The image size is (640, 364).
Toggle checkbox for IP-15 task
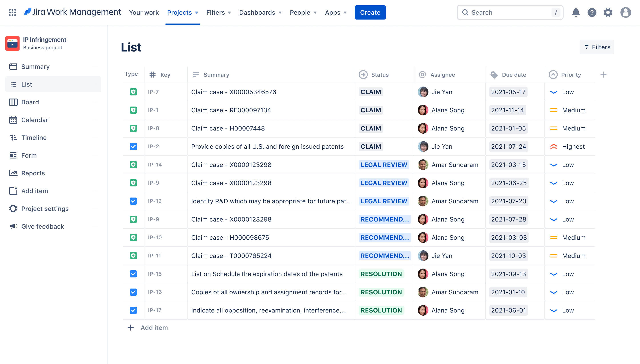(133, 273)
